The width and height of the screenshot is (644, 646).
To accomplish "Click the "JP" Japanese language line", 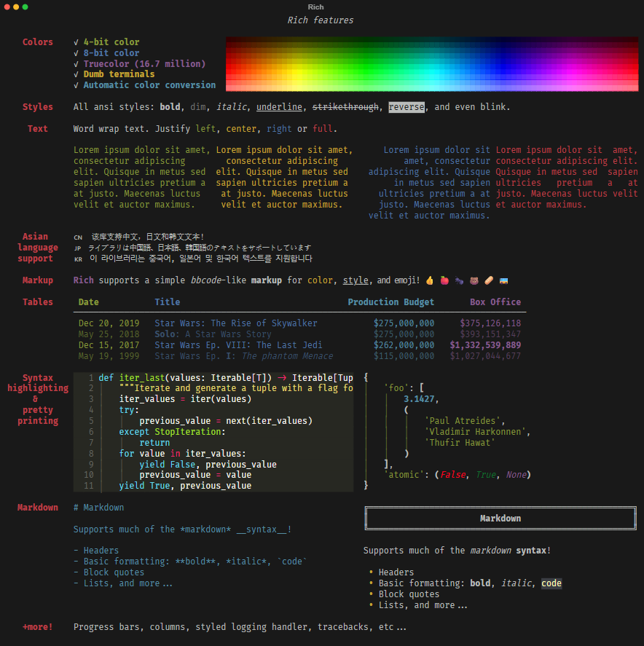I will 192,248.
